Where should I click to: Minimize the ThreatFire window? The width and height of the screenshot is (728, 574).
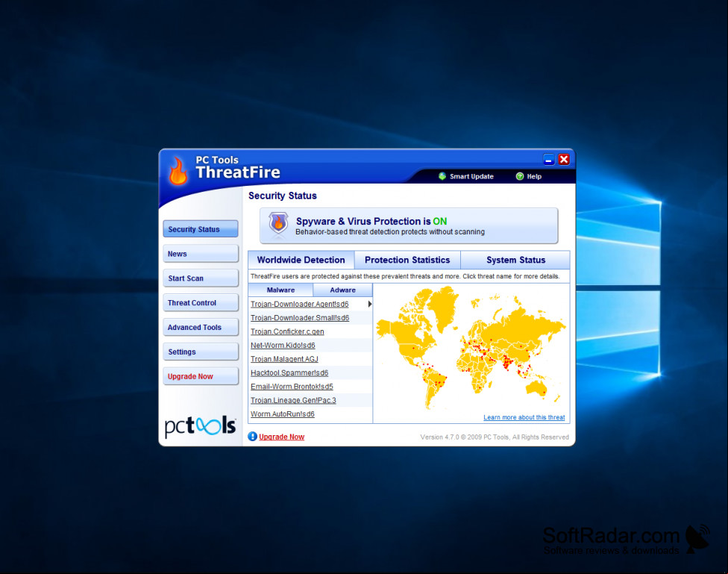(549, 160)
